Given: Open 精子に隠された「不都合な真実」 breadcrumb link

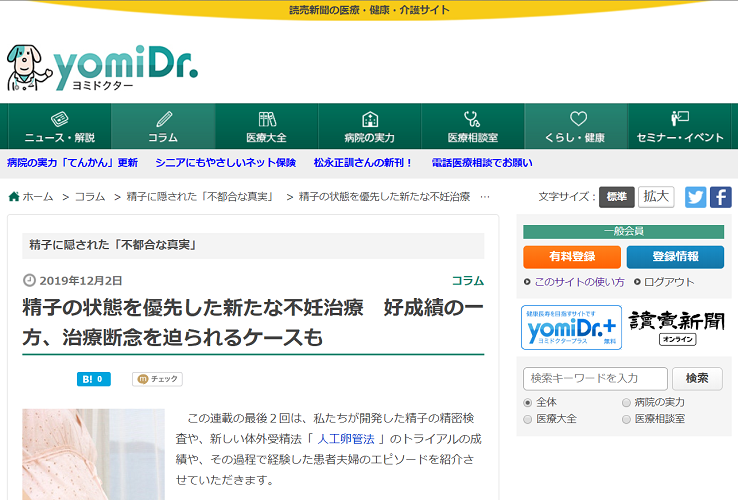Looking at the screenshot, I should tap(201, 197).
